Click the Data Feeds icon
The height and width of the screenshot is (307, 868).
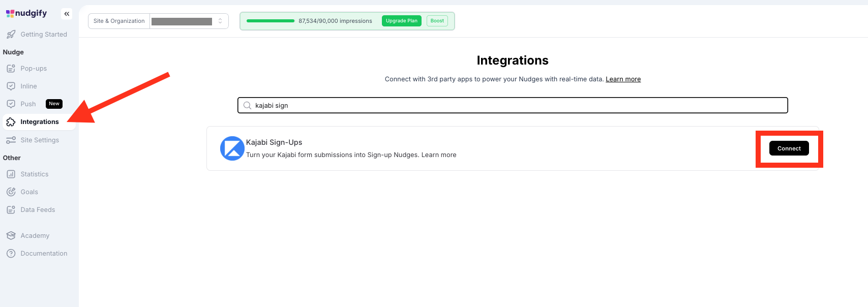tap(11, 210)
